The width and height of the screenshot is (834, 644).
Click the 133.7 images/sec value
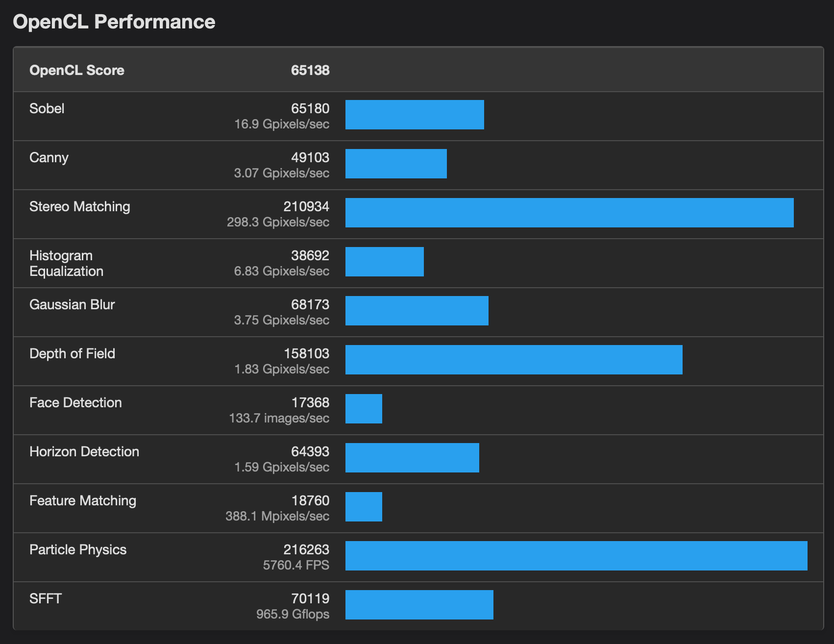click(x=279, y=418)
